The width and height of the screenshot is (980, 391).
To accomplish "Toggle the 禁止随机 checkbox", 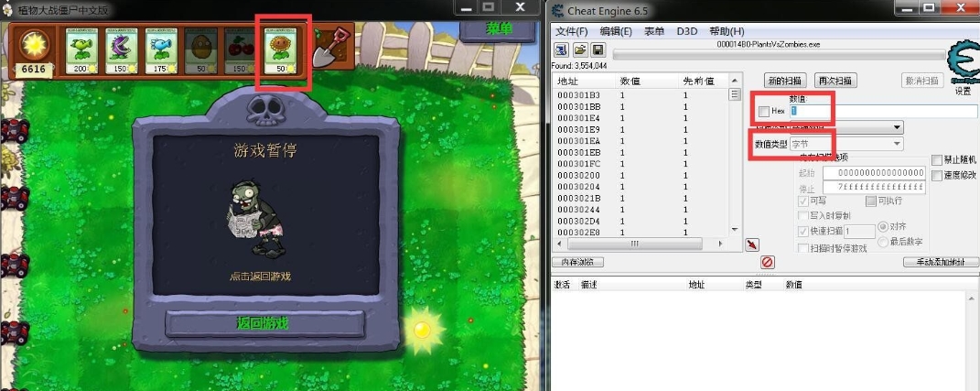I will pyautogui.click(x=937, y=160).
